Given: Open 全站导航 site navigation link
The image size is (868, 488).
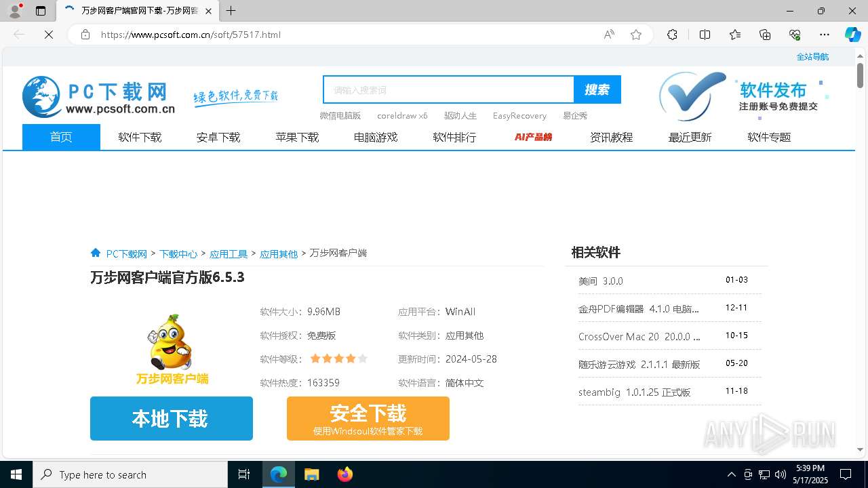Looking at the screenshot, I should (812, 57).
